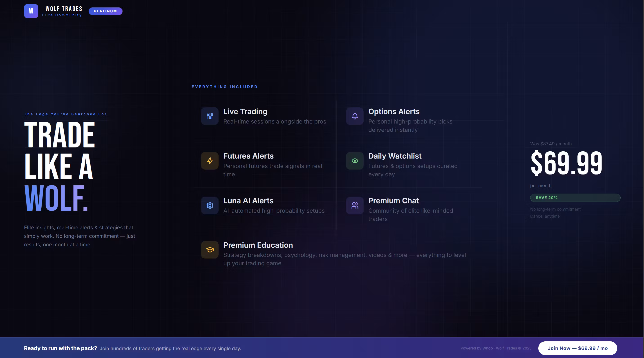
Task: Click 'Community of elite like-minded traders' description
Action: click(x=411, y=215)
